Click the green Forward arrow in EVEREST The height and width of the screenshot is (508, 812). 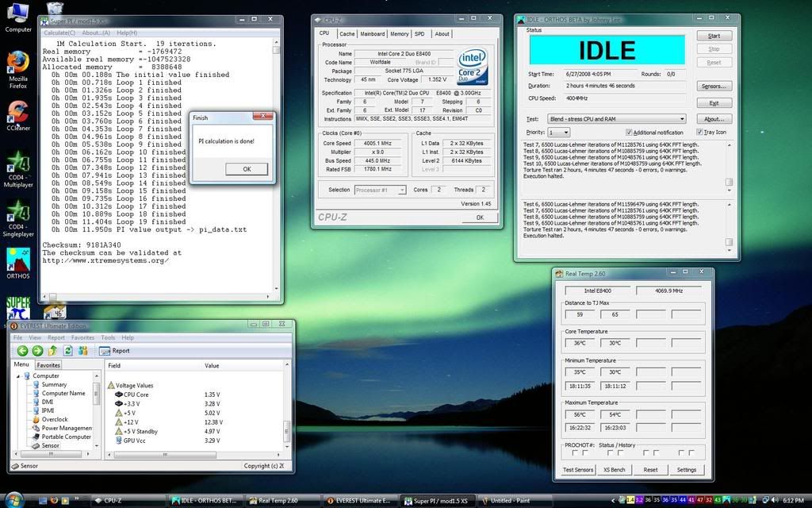click(x=37, y=351)
